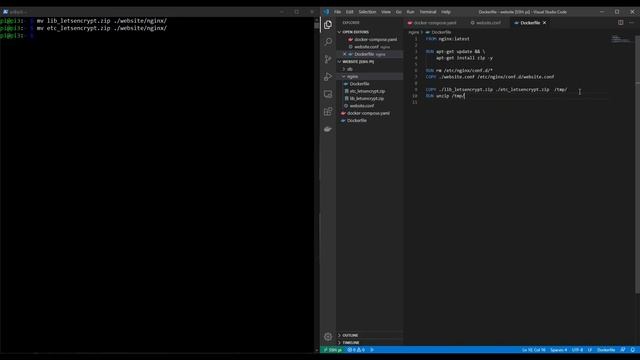
Task: Click the editor minimap preview
Action: (x=621, y=39)
